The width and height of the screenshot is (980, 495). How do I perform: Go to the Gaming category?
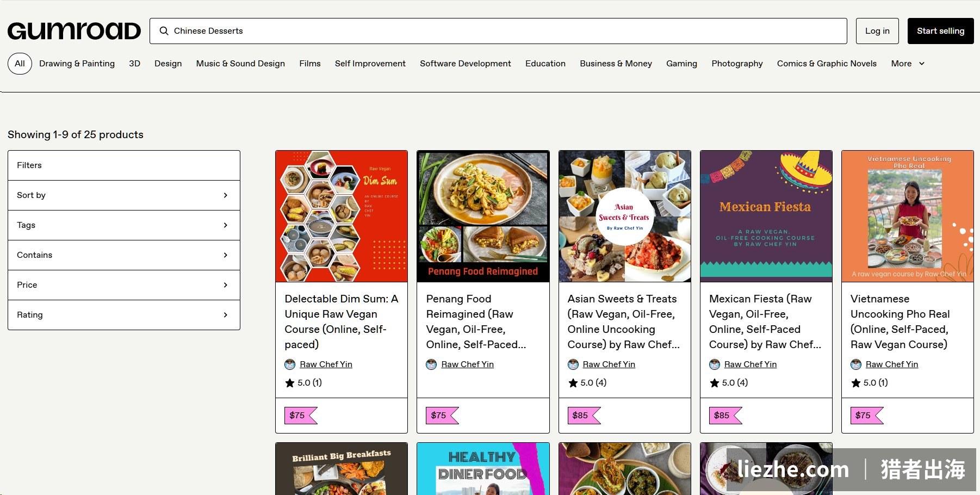click(681, 64)
